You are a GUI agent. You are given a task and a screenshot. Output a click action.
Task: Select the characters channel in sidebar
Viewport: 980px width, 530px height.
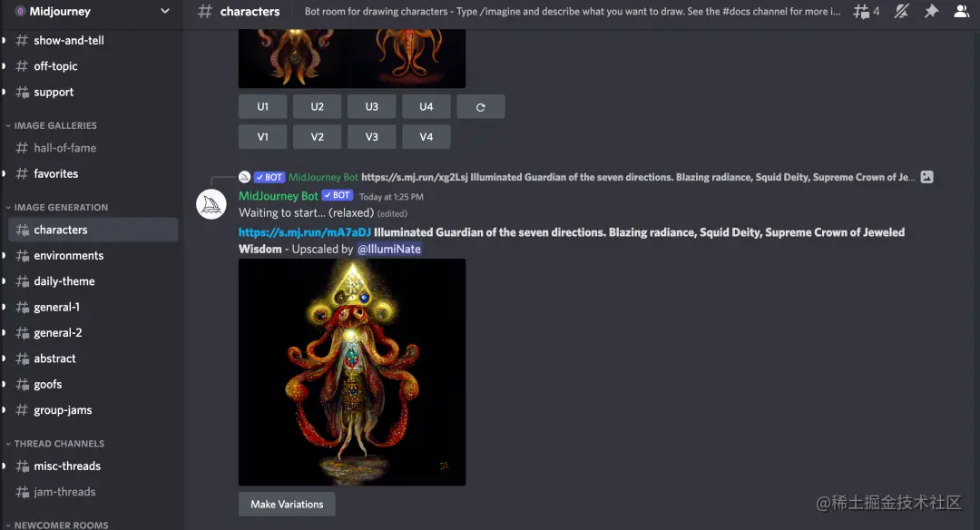point(93,230)
